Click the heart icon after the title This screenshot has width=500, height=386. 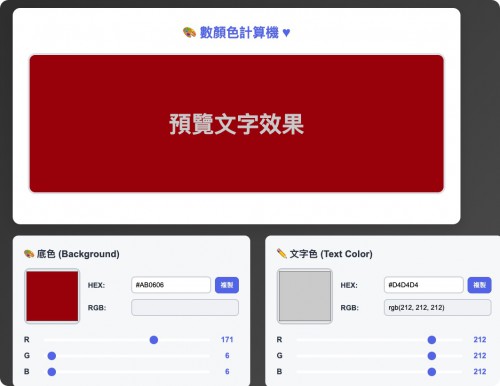pyautogui.click(x=286, y=33)
